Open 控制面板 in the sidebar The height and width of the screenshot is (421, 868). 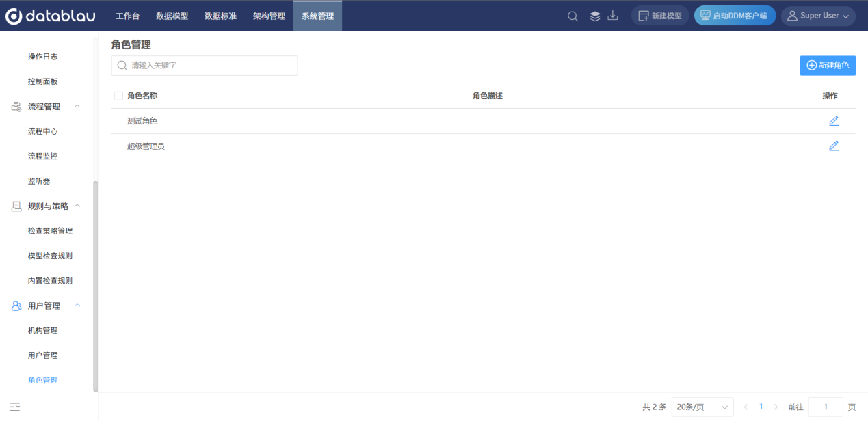coord(42,81)
